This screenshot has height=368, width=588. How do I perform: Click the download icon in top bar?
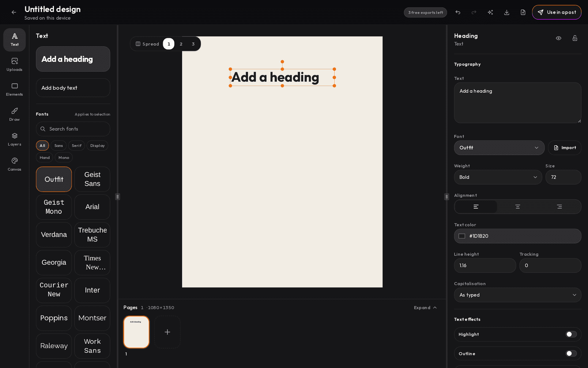click(x=507, y=12)
